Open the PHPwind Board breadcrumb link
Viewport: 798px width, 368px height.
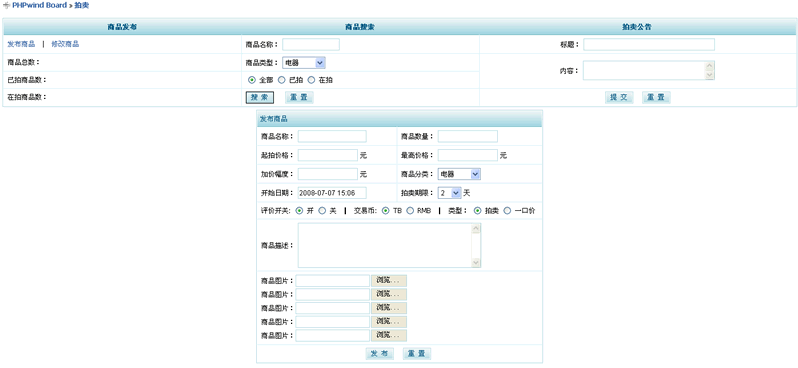pos(39,5)
